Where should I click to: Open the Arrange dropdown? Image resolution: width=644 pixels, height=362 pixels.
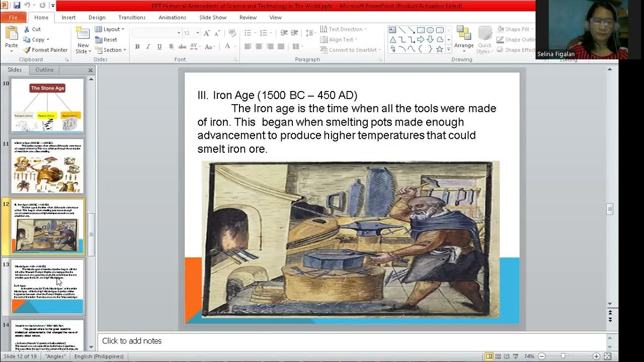464,39
